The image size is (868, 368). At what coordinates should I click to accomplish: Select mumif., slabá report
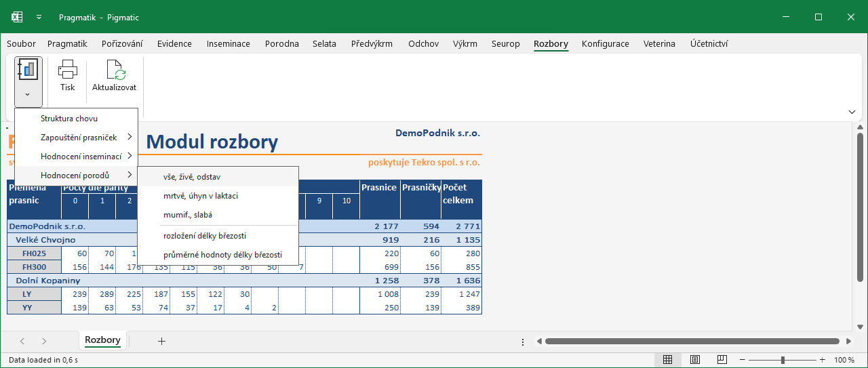[218, 215]
